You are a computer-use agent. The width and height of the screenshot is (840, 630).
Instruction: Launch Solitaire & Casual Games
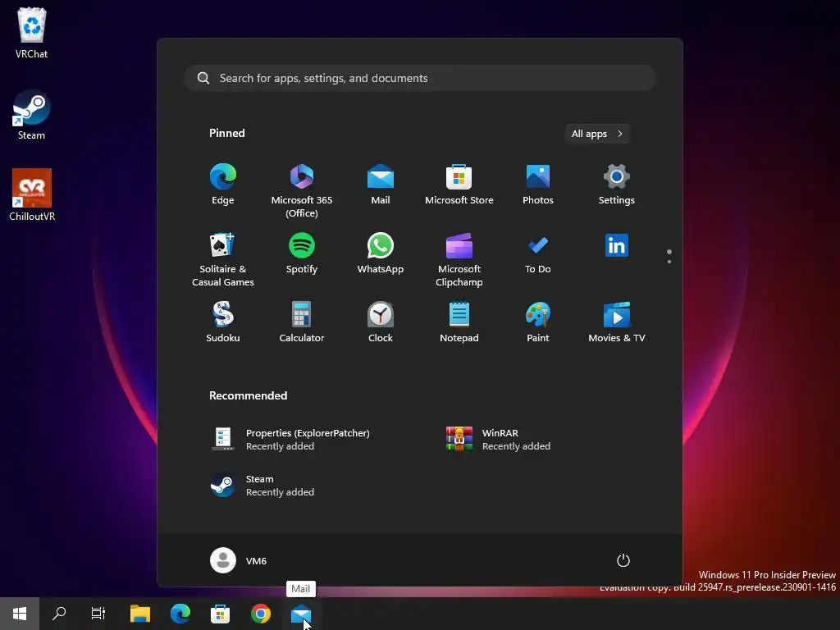pos(223,260)
